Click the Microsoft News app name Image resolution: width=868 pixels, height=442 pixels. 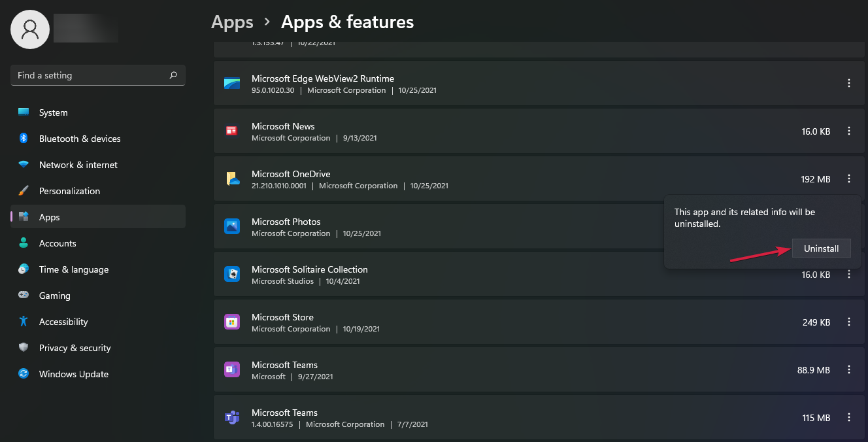point(283,126)
